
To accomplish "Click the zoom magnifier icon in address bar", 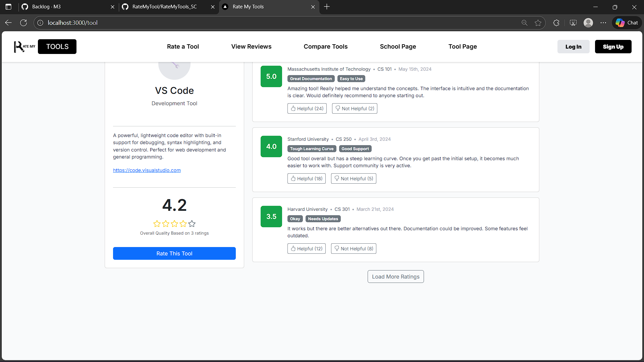I will [x=524, y=23].
